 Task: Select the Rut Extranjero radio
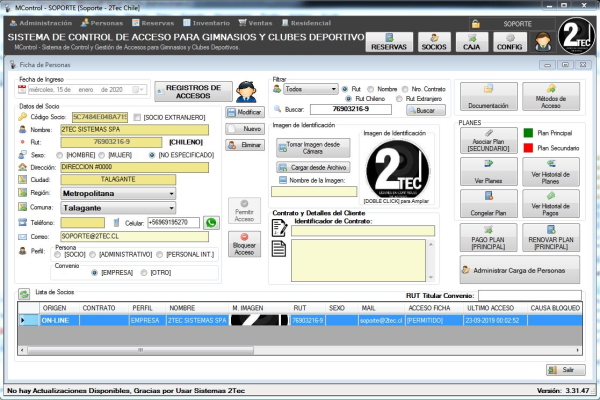399,99
